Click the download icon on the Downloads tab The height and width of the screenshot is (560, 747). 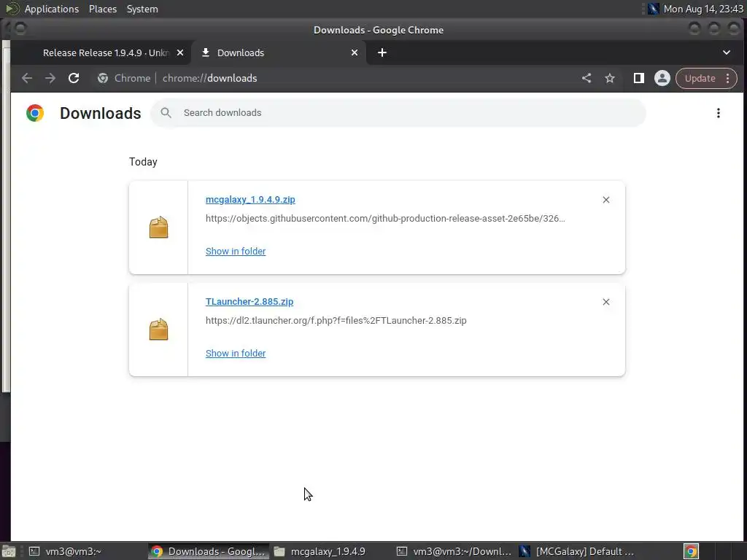coord(205,52)
